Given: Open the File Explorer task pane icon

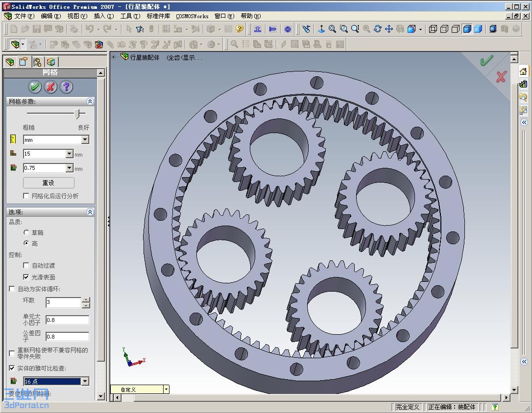Looking at the screenshot, I should pyautogui.click(x=523, y=97).
